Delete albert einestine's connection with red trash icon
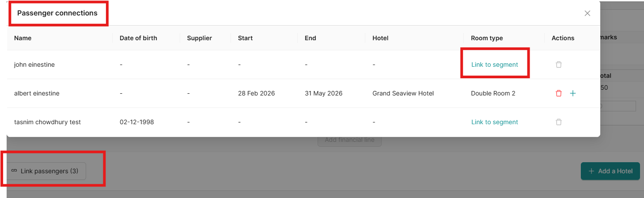The image size is (644, 198). 559,93
